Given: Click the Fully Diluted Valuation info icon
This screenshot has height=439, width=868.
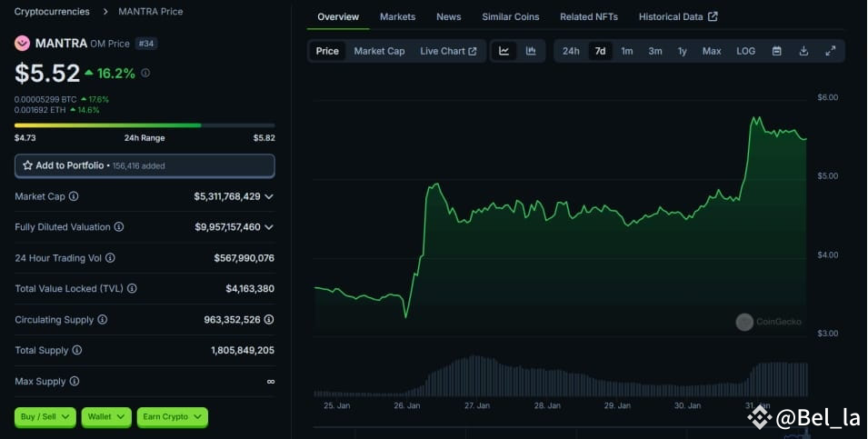Looking at the screenshot, I should click(x=119, y=226).
